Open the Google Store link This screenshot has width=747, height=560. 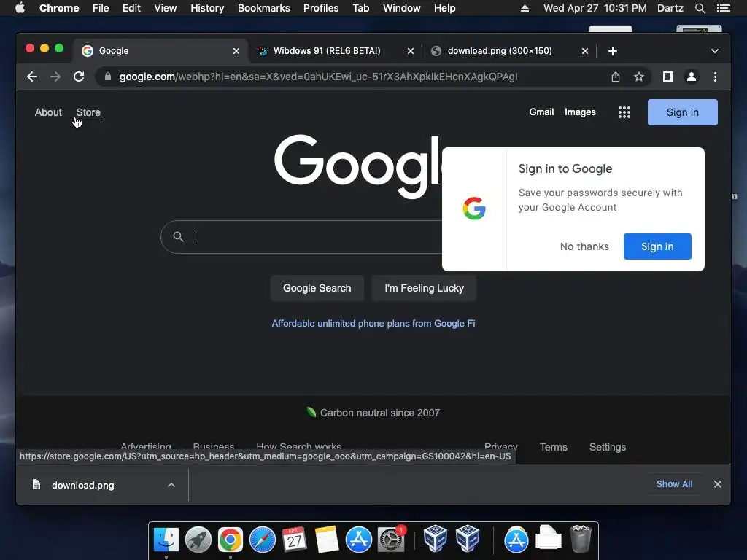pyautogui.click(x=88, y=112)
